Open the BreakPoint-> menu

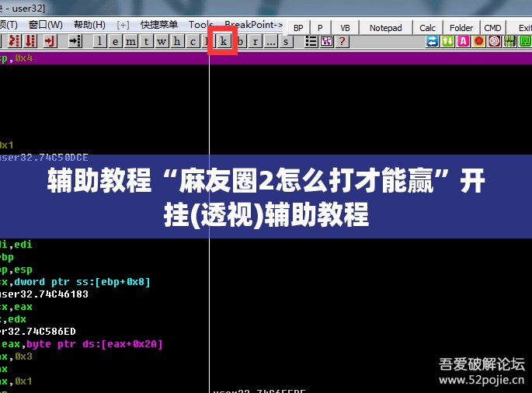[254, 24]
